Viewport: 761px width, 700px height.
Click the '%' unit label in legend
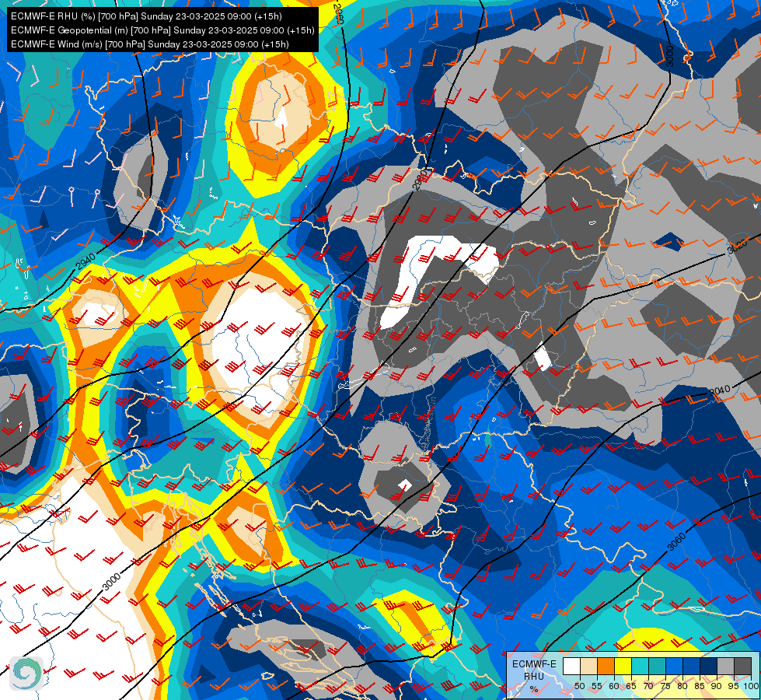(x=534, y=689)
